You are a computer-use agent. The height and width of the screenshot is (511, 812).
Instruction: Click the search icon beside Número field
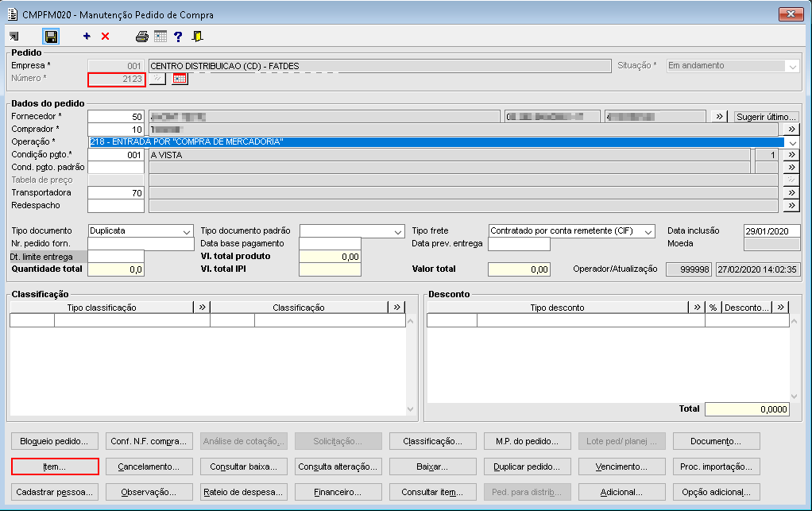point(157,79)
